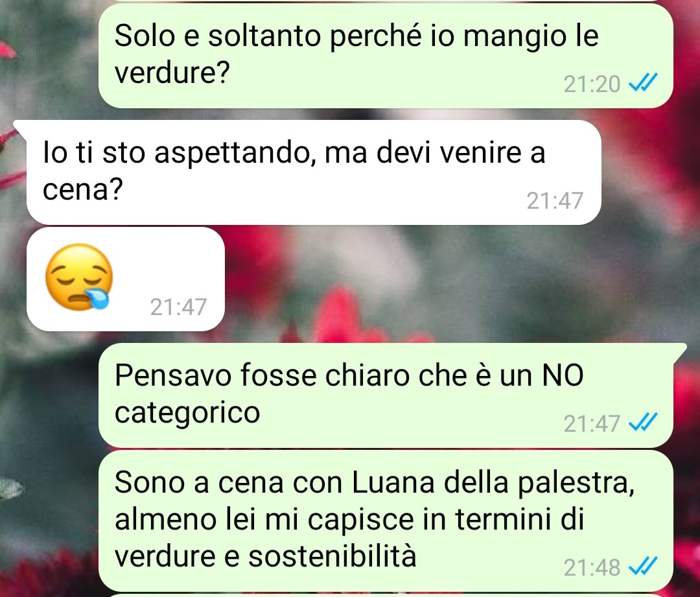Select the 'Pensavo fosse chiaro' message bubble
The width and height of the screenshot is (700, 597).
(x=386, y=395)
